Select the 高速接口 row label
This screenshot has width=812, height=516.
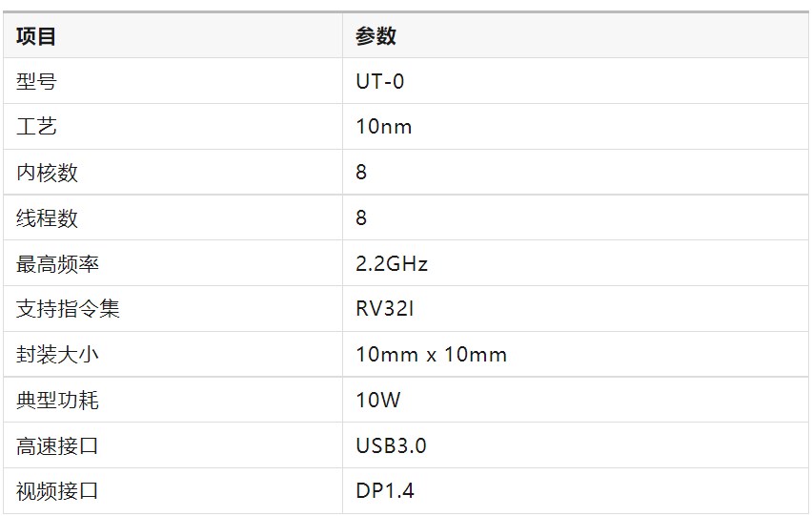(x=57, y=446)
